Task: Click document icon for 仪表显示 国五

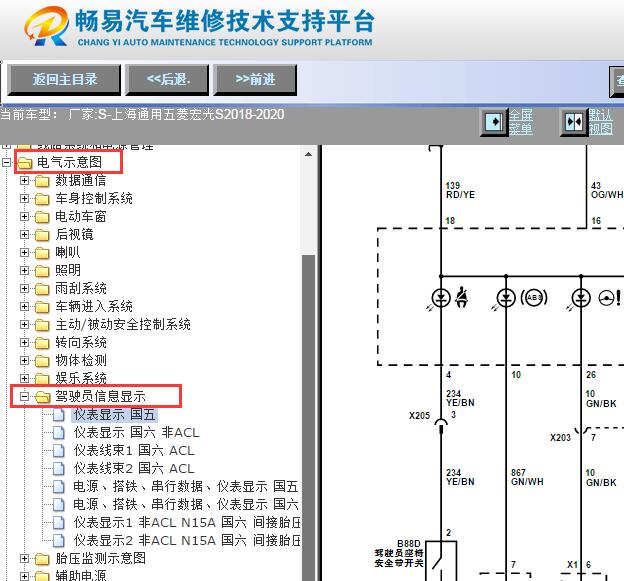Action: (x=59, y=415)
